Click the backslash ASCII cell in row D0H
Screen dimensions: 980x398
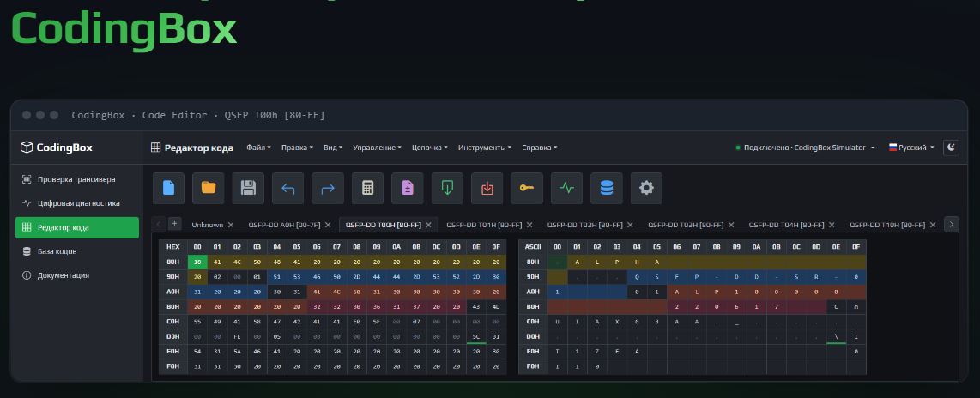[x=836, y=337]
